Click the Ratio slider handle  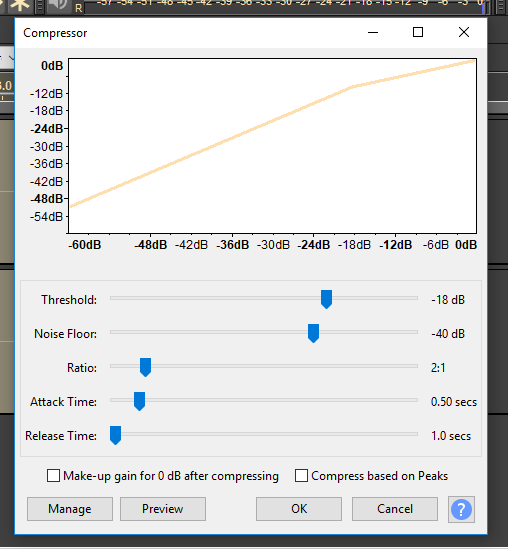pos(145,367)
